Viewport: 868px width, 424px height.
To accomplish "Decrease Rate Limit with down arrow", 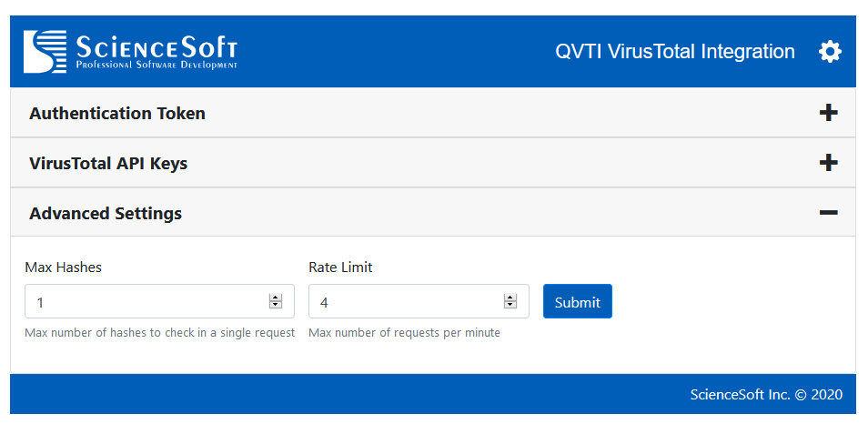I will [510, 306].
